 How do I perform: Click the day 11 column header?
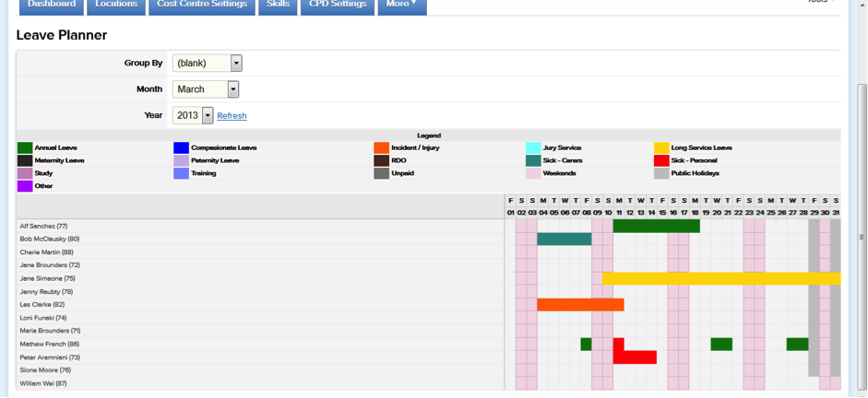(619, 213)
